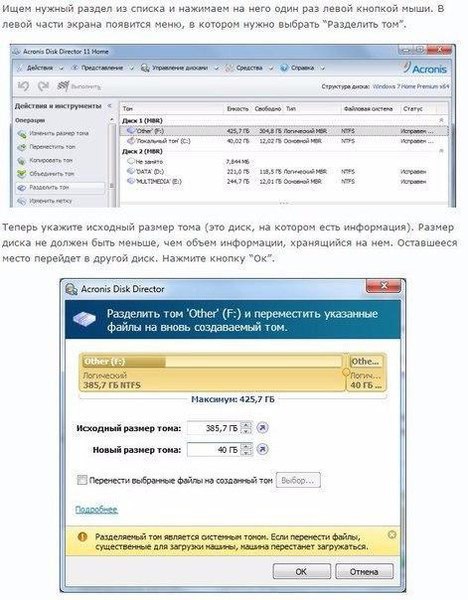Click OK in the split volume dialog
The height and width of the screenshot is (600, 468).
301,571
